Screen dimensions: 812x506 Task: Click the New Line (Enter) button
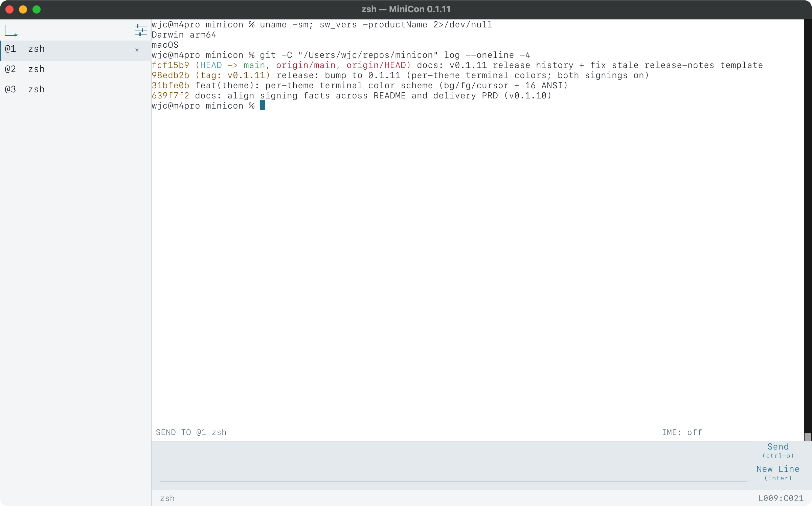[778, 473]
